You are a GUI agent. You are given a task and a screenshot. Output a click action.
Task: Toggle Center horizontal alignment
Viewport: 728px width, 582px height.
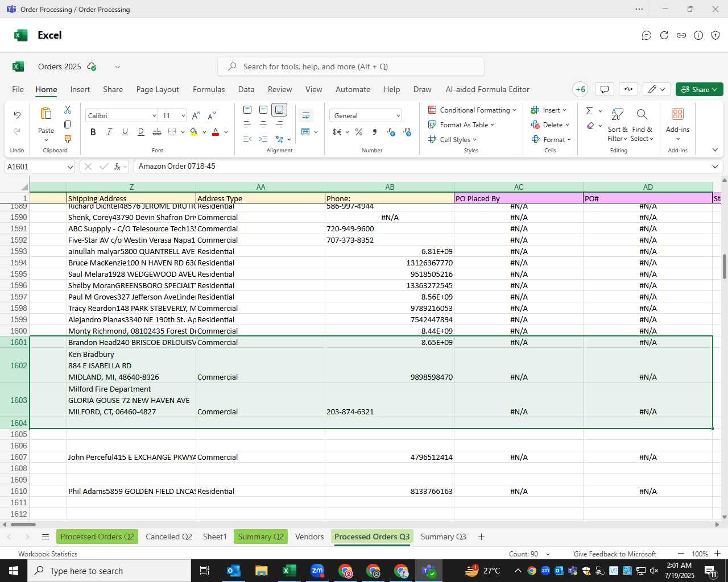click(x=263, y=124)
